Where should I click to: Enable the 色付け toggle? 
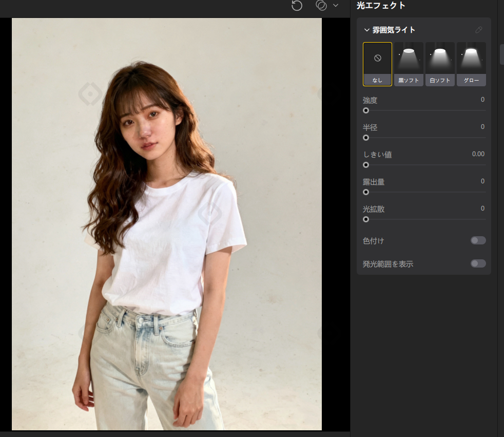478,240
